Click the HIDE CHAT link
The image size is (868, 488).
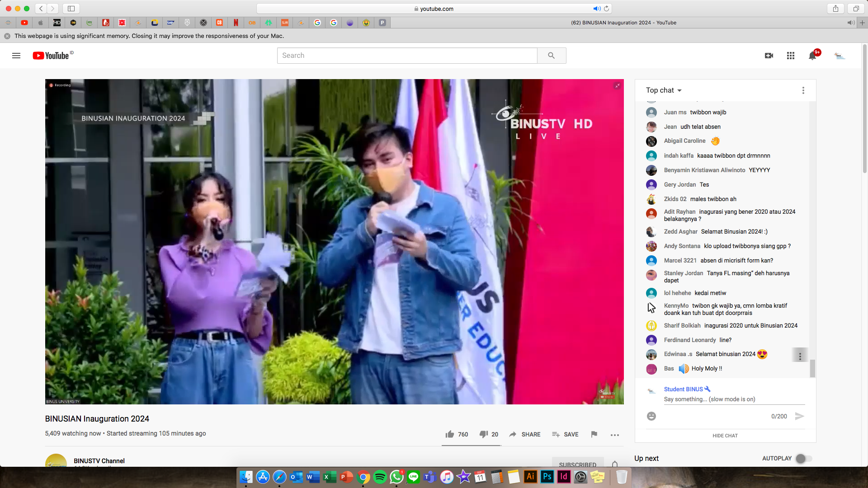point(725,436)
